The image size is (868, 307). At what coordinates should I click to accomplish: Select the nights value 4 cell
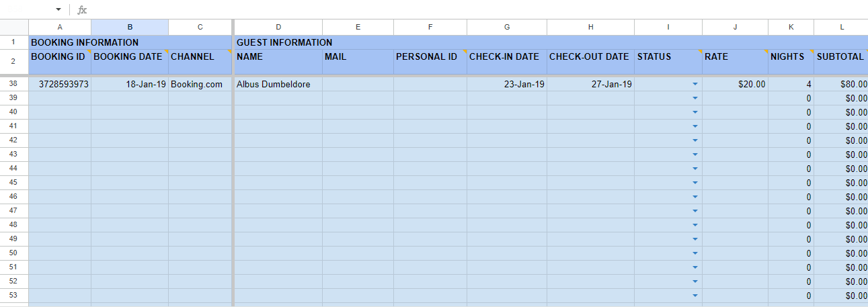point(791,84)
